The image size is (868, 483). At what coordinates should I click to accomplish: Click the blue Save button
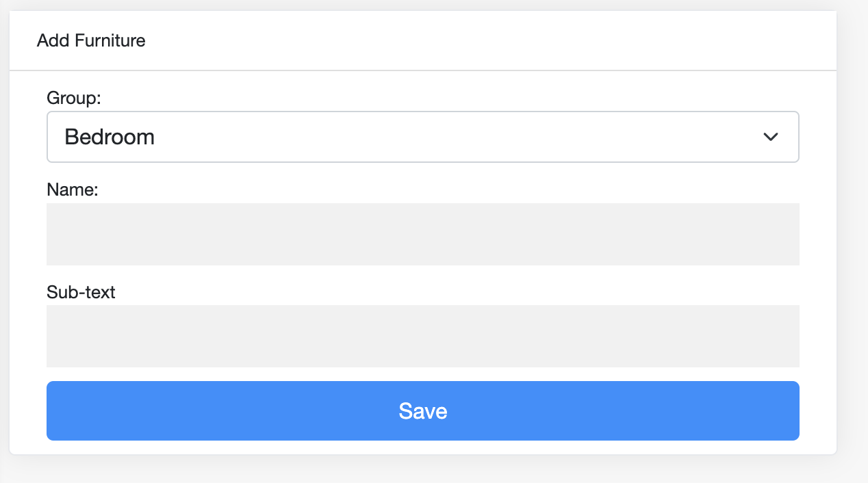click(422, 410)
